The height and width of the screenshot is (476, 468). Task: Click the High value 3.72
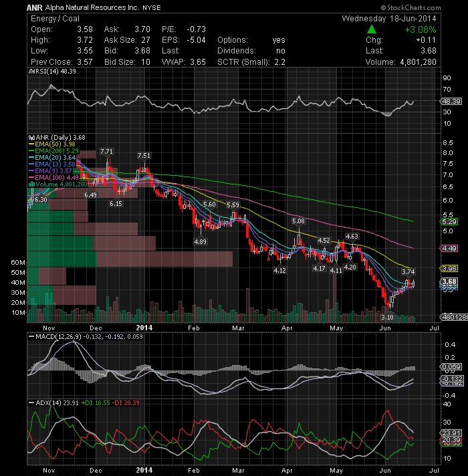pyautogui.click(x=85, y=40)
